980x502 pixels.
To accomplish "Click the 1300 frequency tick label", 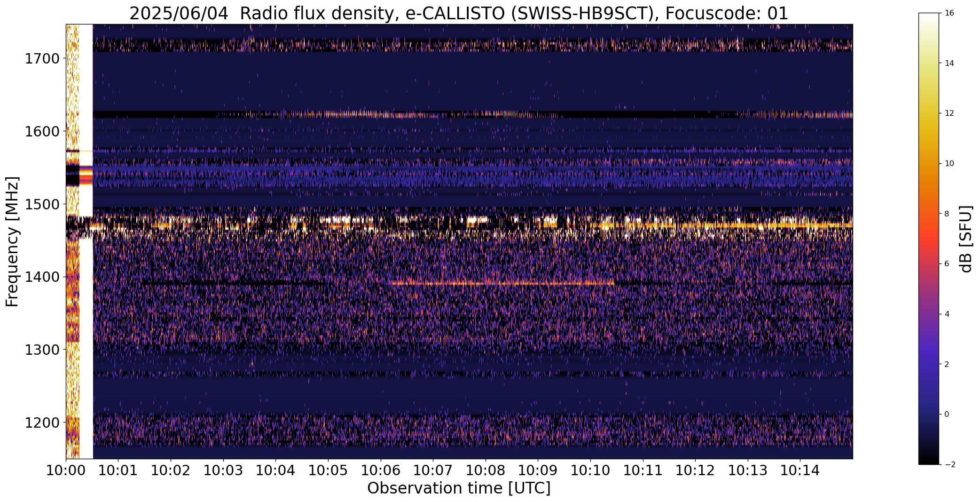I will click(x=42, y=350).
